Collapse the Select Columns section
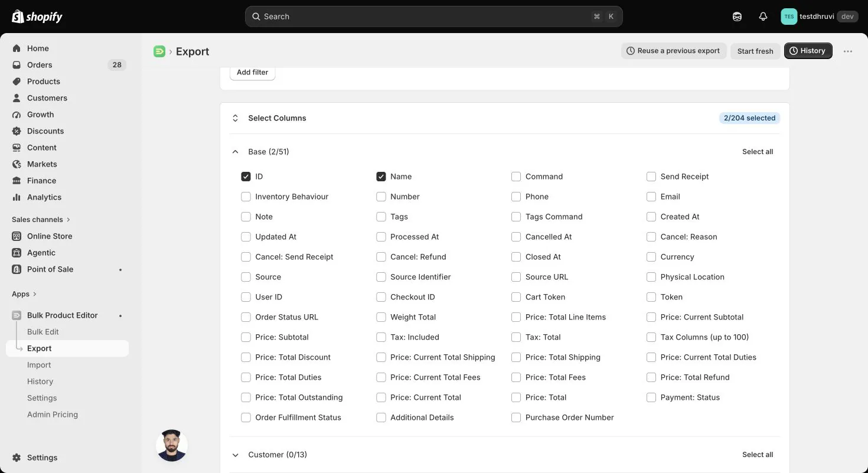 point(235,118)
